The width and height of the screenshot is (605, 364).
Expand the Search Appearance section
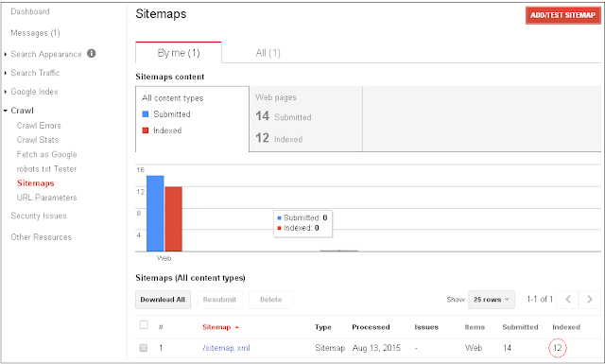coord(6,55)
